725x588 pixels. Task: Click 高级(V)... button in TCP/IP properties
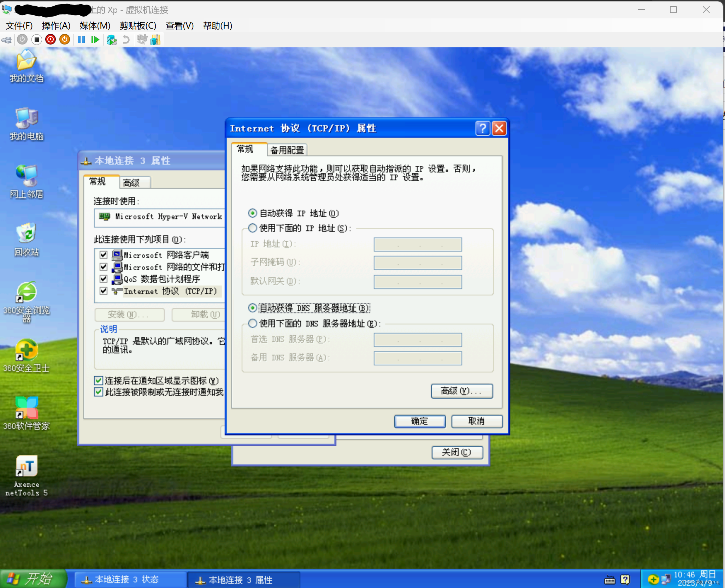pyautogui.click(x=462, y=390)
